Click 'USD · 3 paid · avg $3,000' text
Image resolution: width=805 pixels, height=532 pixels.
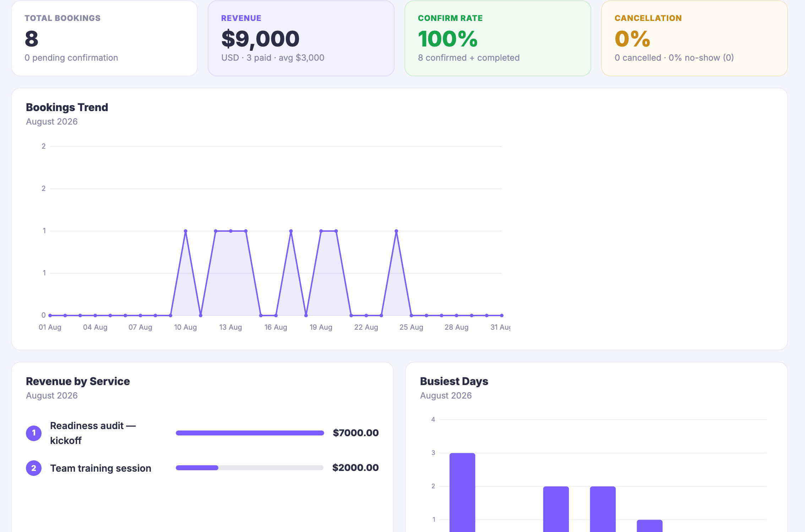(x=273, y=57)
